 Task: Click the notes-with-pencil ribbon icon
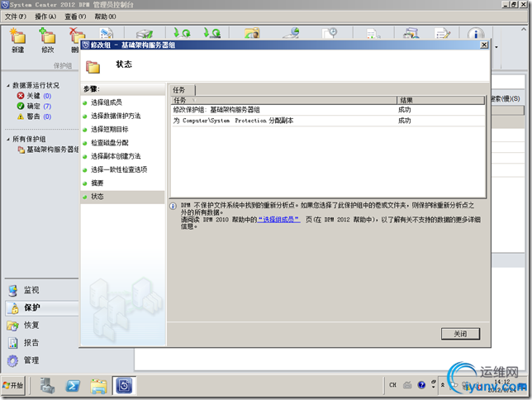[x=443, y=33]
